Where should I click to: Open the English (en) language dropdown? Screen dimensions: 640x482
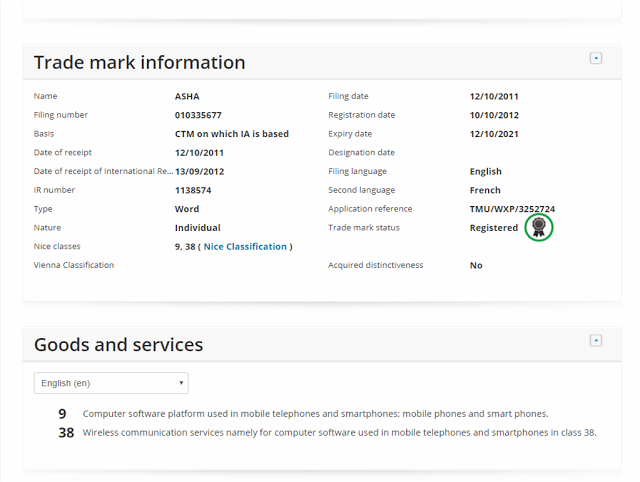(111, 383)
